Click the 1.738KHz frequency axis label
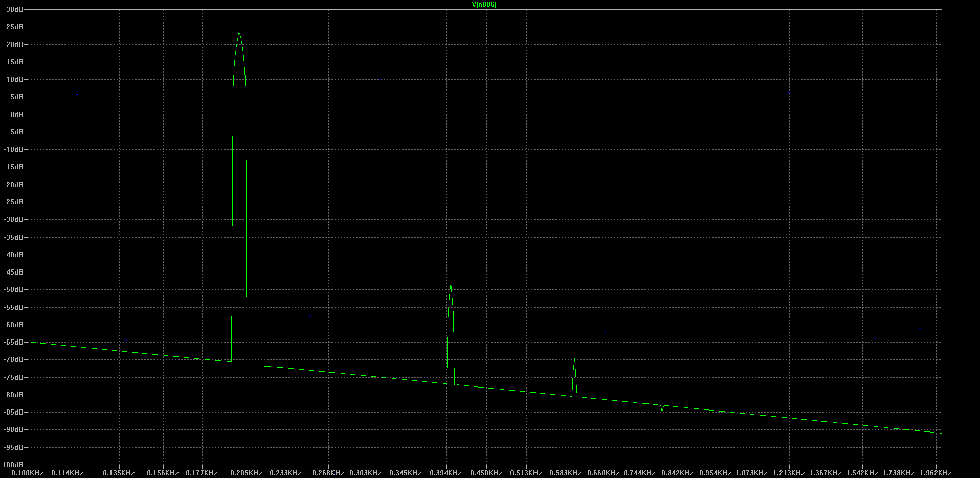The width and height of the screenshot is (980, 478). tap(898, 473)
